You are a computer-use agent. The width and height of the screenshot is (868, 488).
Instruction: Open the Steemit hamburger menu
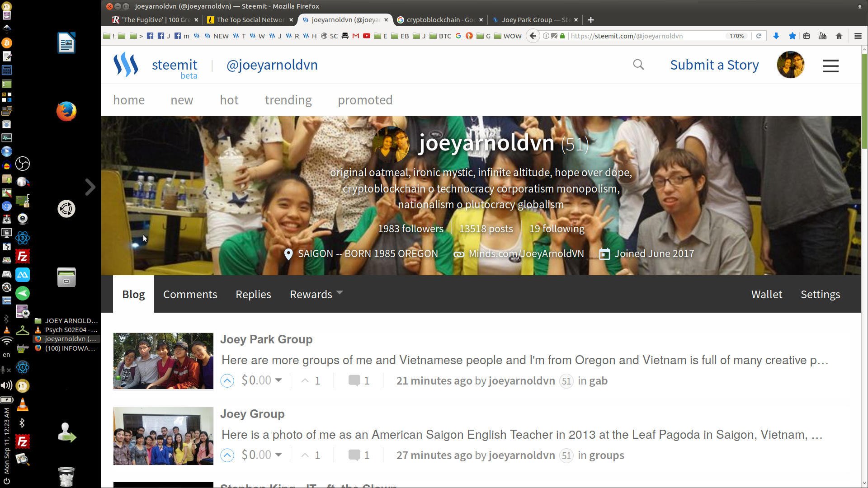[830, 66]
